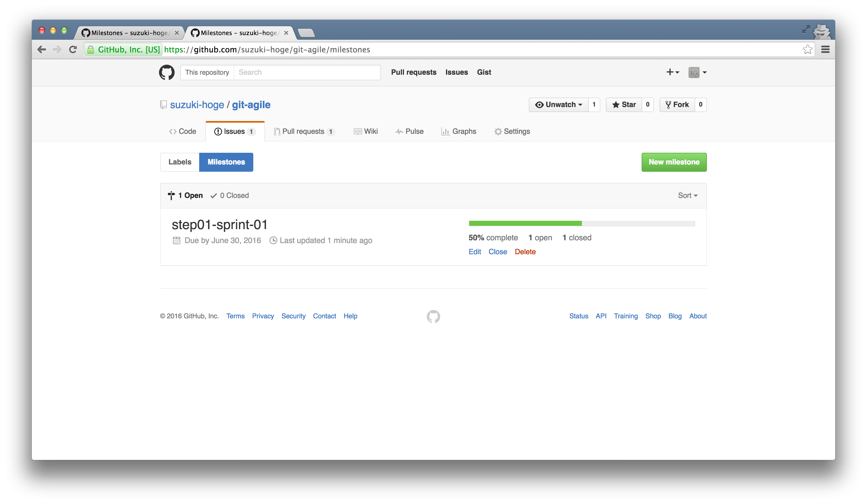Open the Chrome hamburger menu
The height and width of the screenshot is (504, 867).
click(825, 50)
